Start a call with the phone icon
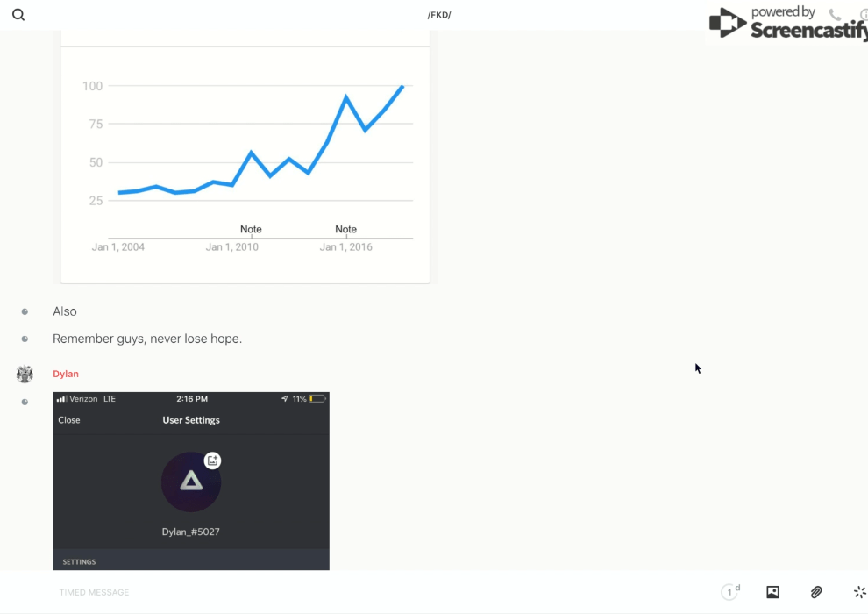This screenshot has height=614, width=868. (835, 15)
